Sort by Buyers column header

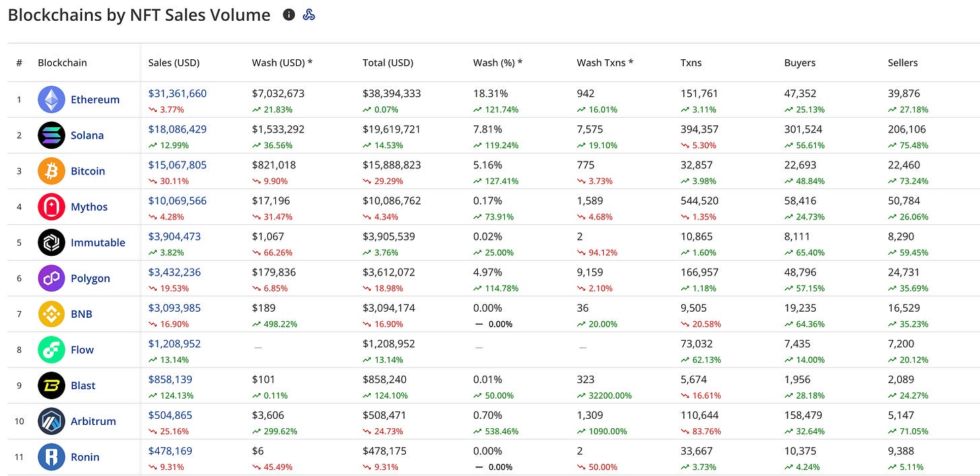[x=800, y=63]
